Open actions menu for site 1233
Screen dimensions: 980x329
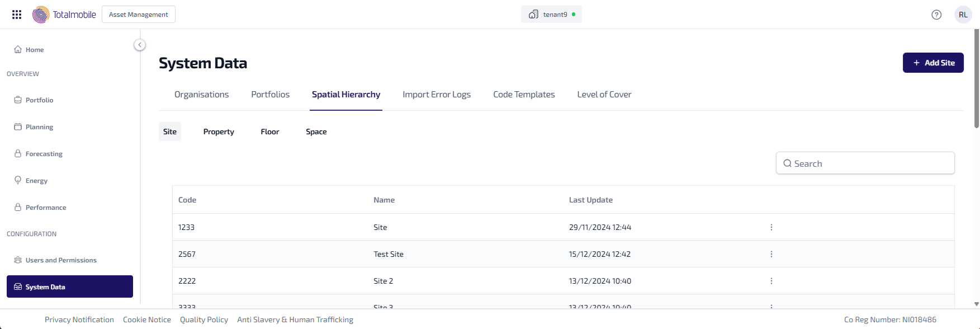pyautogui.click(x=771, y=227)
